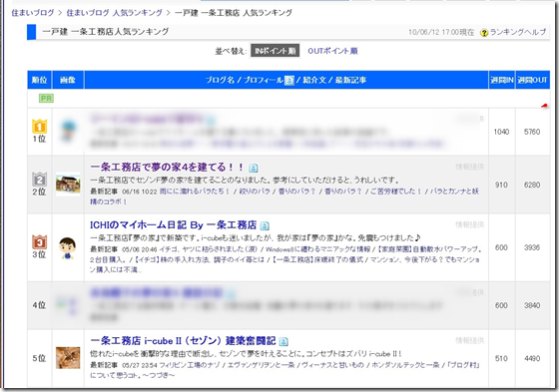Click the 週間IN column header
The height and width of the screenshot is (392, 559).
coord(502,80)
